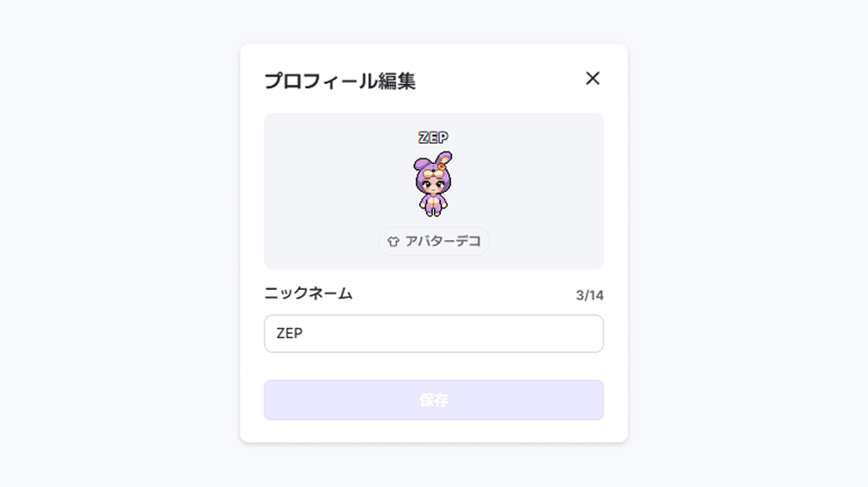This screenshot has width=868, height=487.
Task: Close the プロフィール編集 dialog
Action: pyautogui.click(x=593, y=79)
